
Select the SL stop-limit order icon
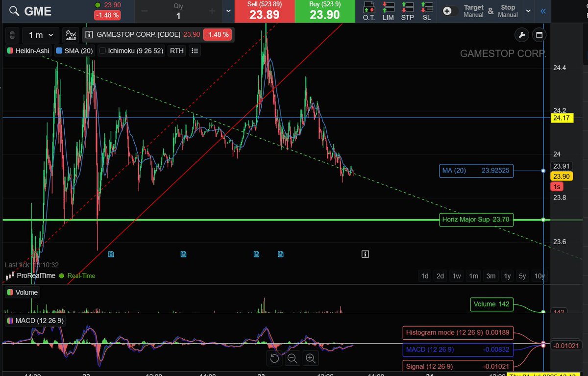point(427,11)
